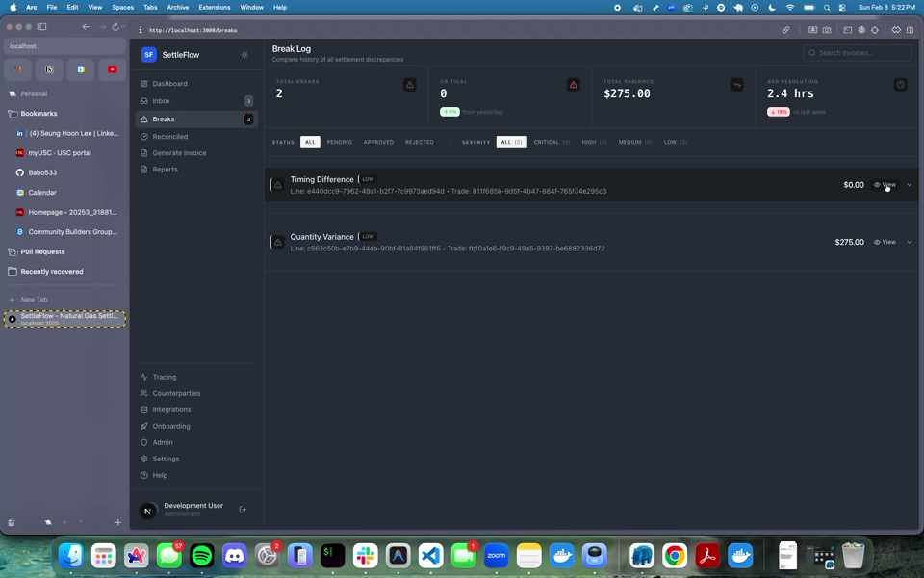Toggle the theme sun icon beside SettleFlow
This screenshot has width=924, height=578.
pyautogui.click(x=244, y=55)
